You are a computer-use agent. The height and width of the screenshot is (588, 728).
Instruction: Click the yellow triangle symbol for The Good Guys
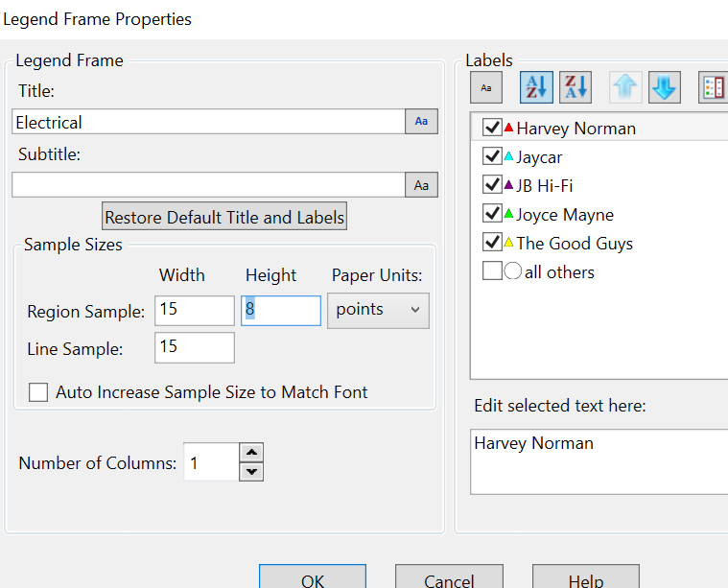pos(508,242)
